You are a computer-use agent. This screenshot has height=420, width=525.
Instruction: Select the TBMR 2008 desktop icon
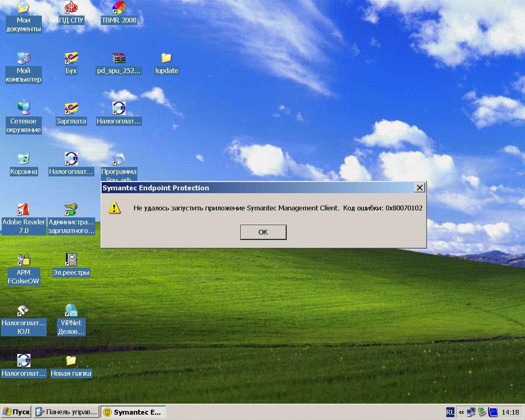[x=119, y=13]
